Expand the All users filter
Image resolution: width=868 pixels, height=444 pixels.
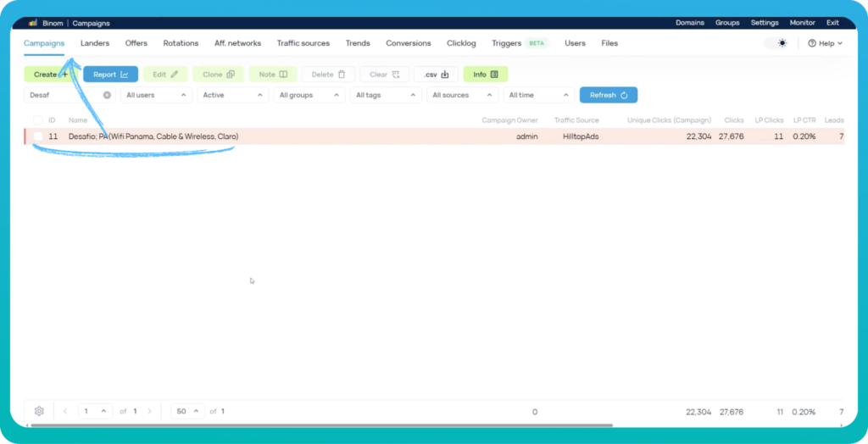coord(157,95)
